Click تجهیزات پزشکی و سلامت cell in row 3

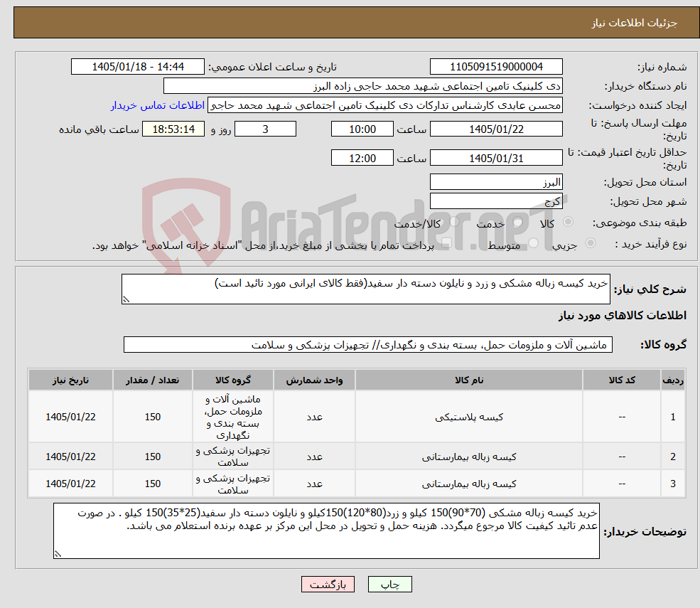point(233,484)
